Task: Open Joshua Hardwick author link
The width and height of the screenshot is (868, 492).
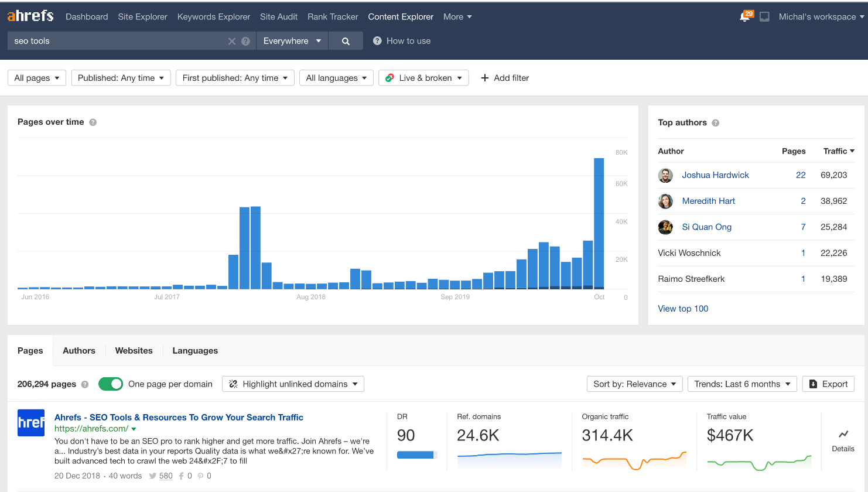Action: click(x=715, y=175)
